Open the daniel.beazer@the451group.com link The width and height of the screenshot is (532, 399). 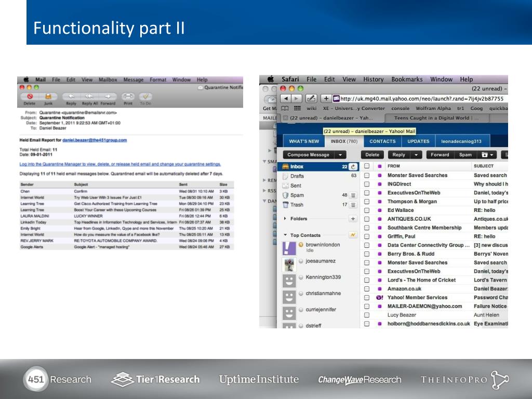pyautogui.click(x=95, y=140)
